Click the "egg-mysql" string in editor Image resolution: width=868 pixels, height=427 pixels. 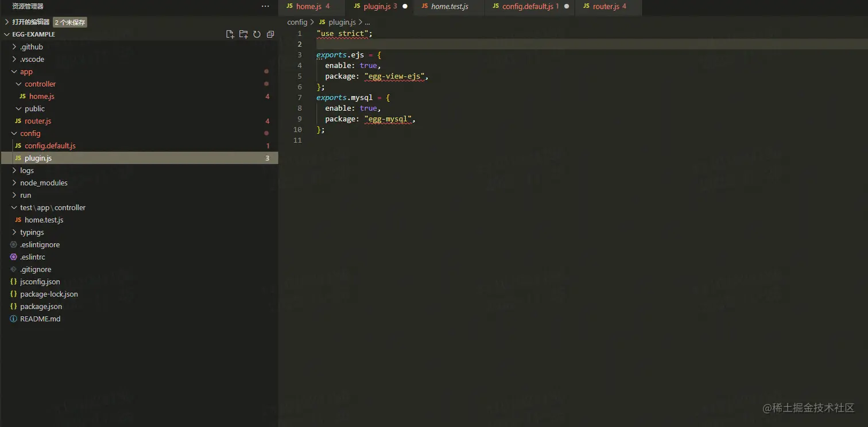tap(387, 119)
